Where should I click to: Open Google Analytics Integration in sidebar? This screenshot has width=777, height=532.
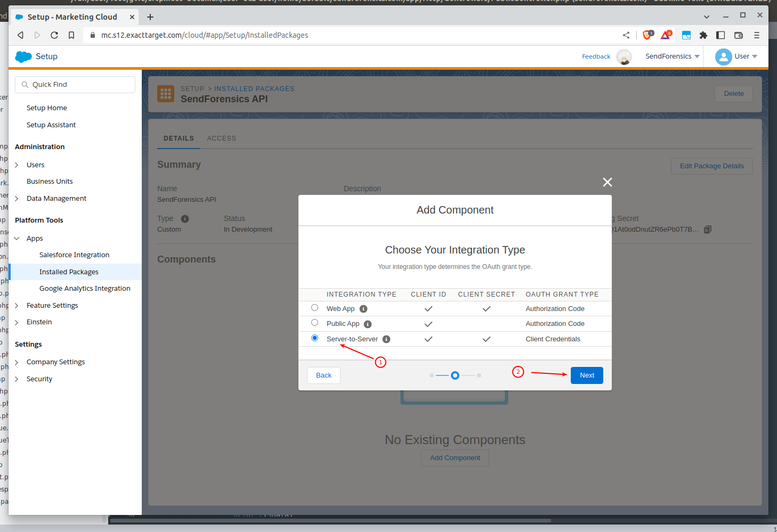pos(85,289)
